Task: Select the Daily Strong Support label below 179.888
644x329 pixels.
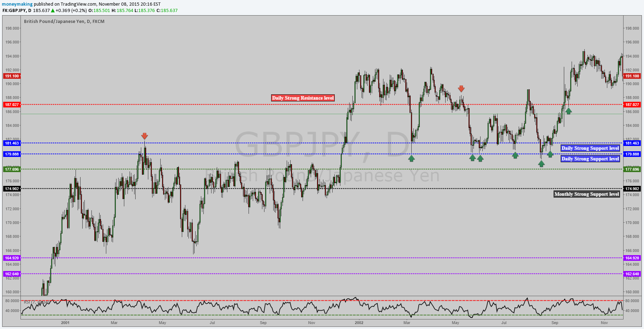Action: [x=590, y=159]
